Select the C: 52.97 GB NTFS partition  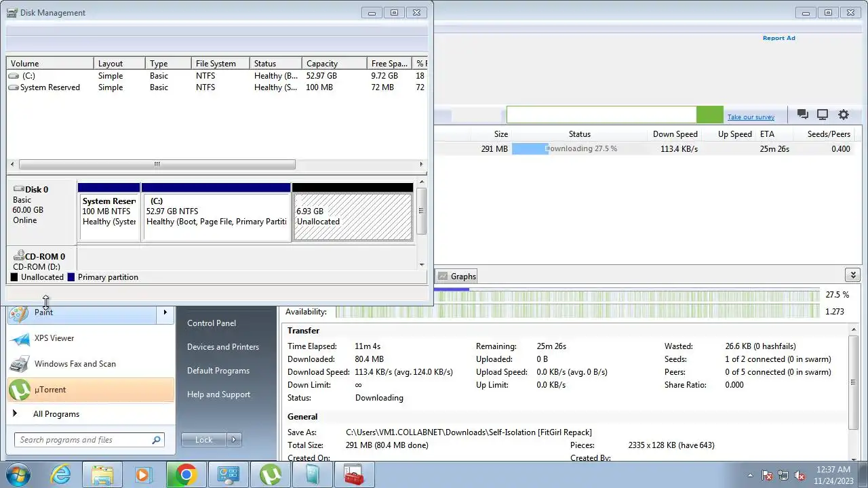point(216,217)
